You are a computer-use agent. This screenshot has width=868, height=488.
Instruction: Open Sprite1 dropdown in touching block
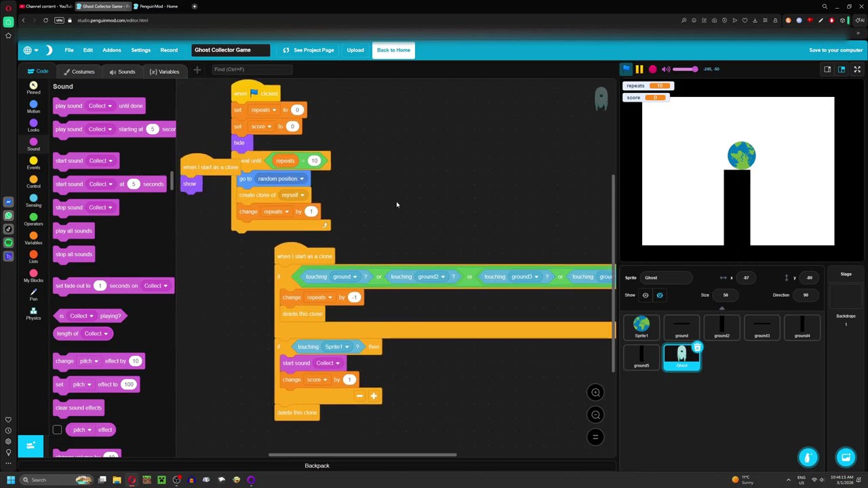(x=336, y=347)
